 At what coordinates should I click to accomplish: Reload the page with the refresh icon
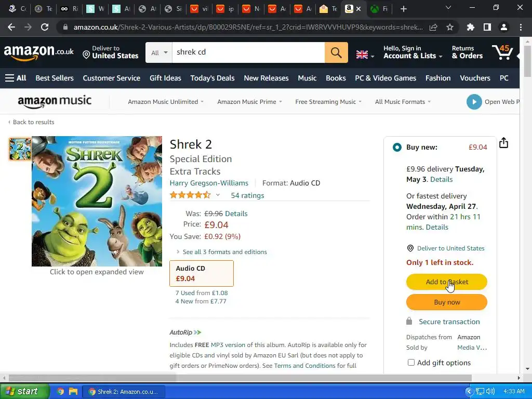45,27
